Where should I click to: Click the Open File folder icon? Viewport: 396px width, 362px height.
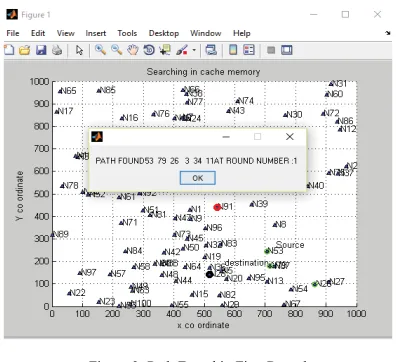click(x=25, y=50)
